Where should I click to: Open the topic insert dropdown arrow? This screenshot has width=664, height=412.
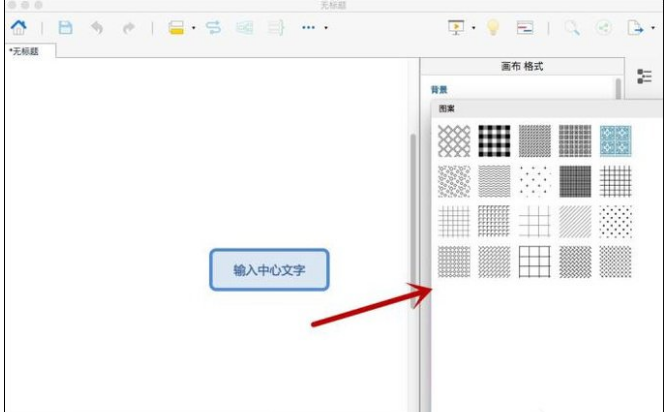click(194, 28)
